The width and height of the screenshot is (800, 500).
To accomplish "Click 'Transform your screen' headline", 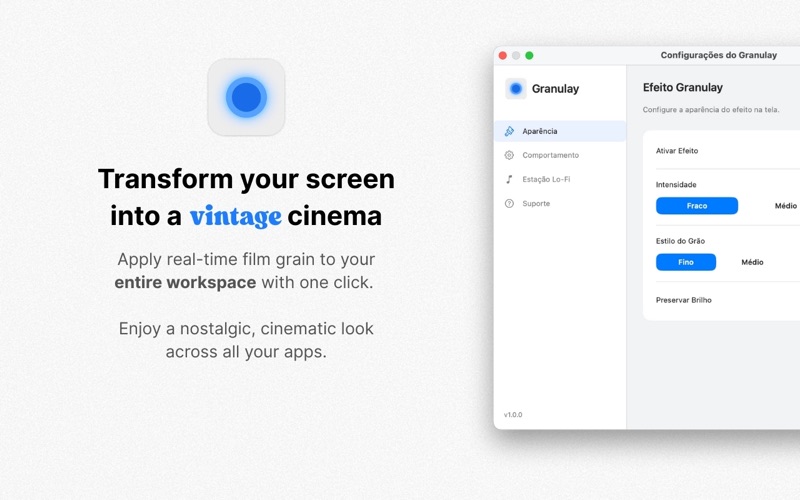I will 246,179.
